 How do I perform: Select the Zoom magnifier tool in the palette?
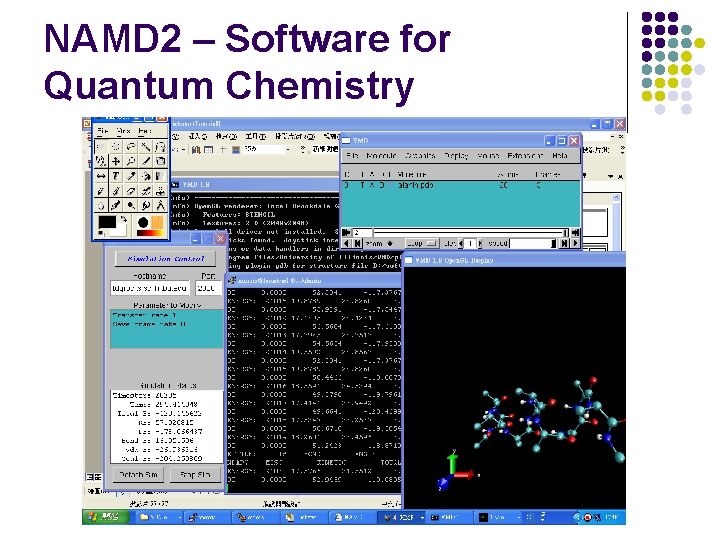[x=131, y=162]
